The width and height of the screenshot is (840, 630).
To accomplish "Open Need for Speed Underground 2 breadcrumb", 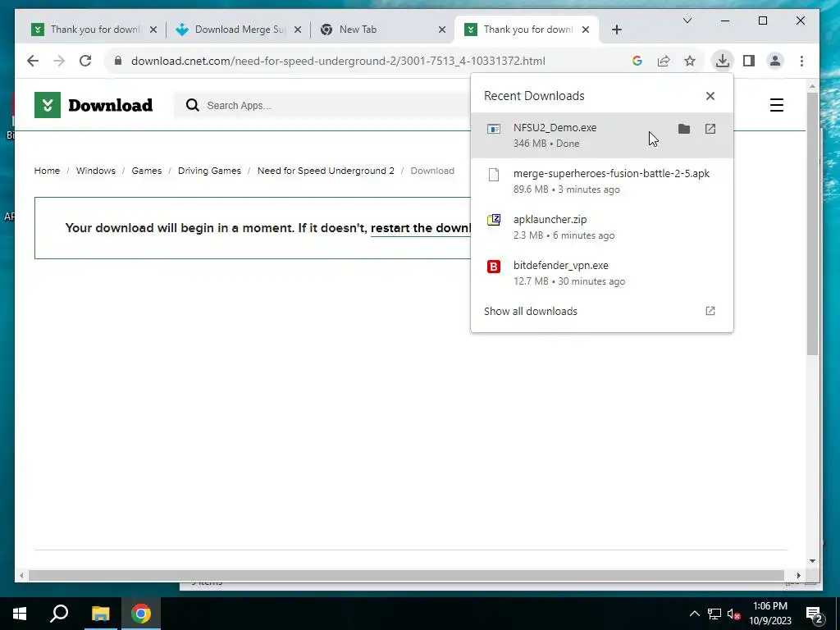I will [326, 171].
